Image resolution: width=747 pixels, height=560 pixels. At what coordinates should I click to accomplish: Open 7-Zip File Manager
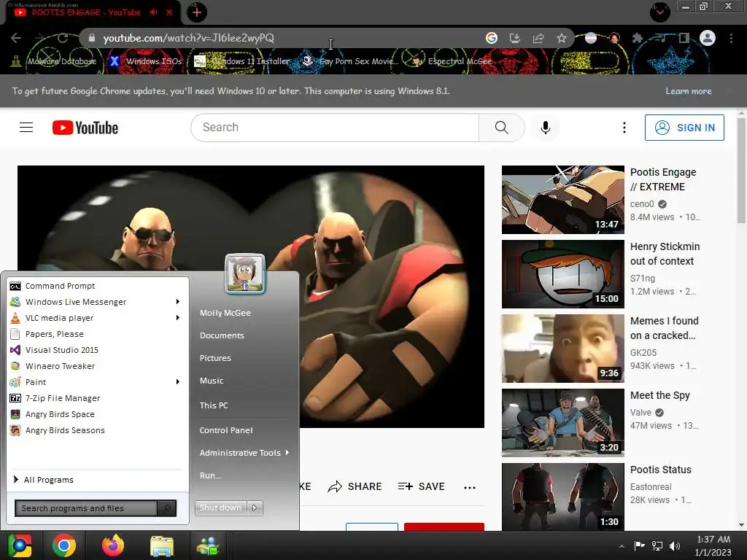[x=98, y=398]
